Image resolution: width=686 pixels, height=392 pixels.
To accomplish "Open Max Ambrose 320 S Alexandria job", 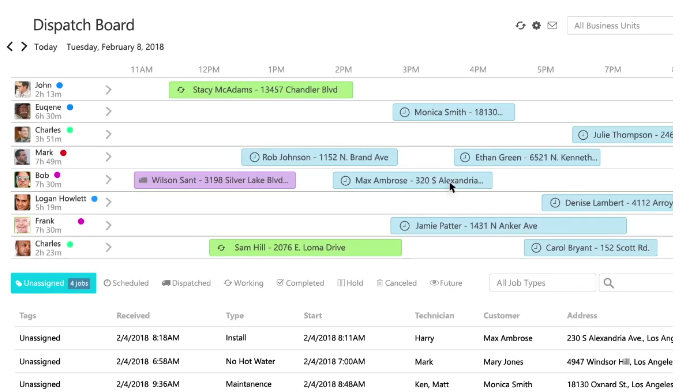I will pos(413,180).
